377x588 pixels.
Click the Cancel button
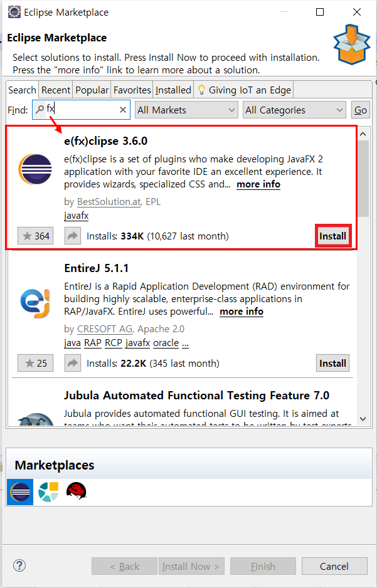pyautogui.click(x=334, y=566)
